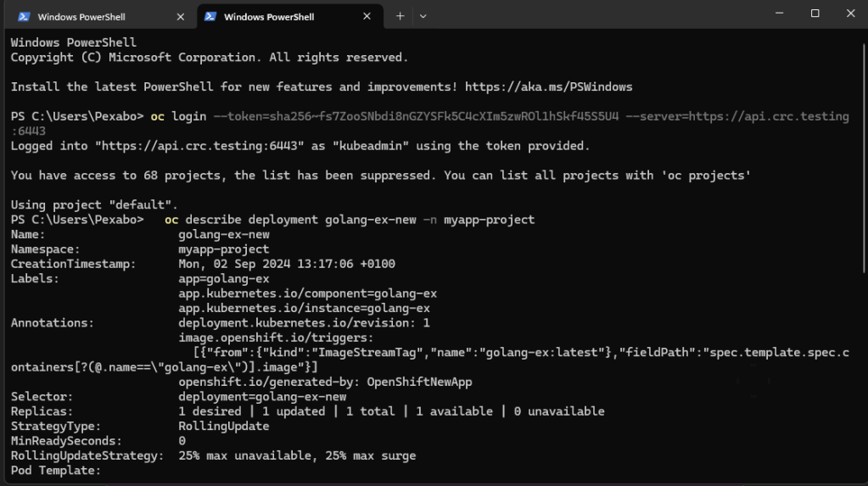Viewport: 868px width, 486px height.
Task: Click the Selector value deployment=golang-ex-new
Action: click(262, 397)
